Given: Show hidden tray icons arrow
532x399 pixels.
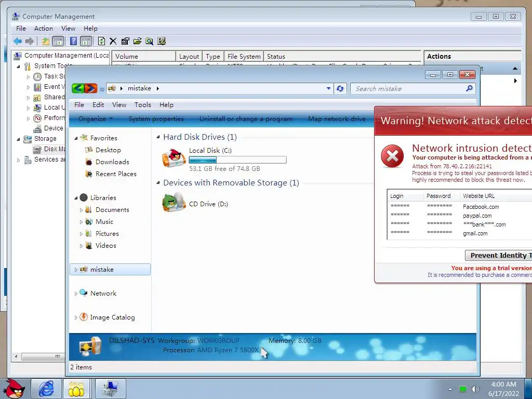Looking at the screenshot, I should [x=450, y=389].
